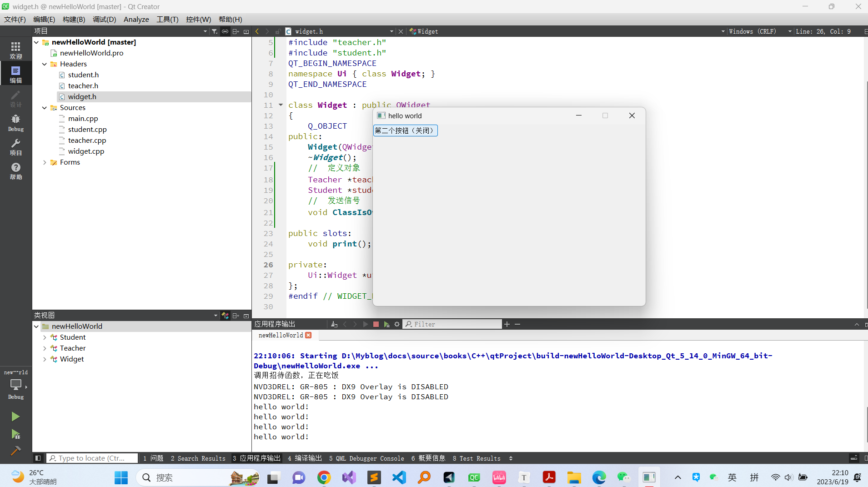Switch to the 编辑 (Edit) mode
The width and height of the screenshot is (868, 487).
15,74
